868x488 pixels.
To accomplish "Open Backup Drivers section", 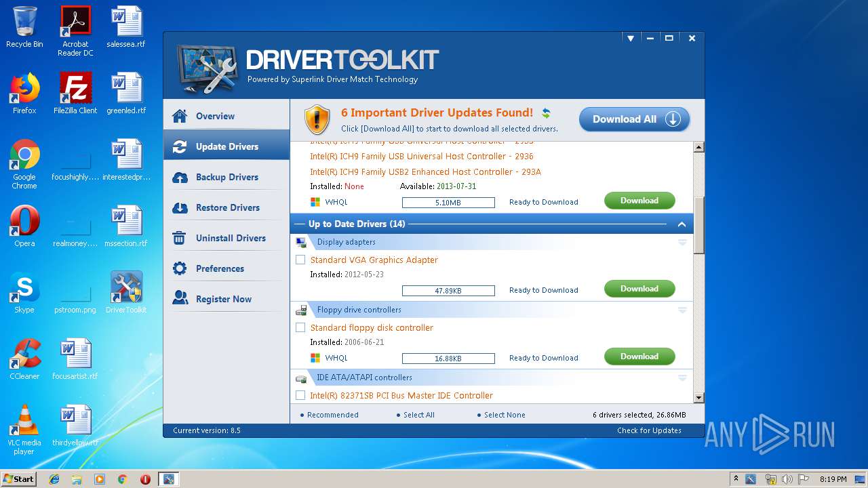I will coord(226,177).
